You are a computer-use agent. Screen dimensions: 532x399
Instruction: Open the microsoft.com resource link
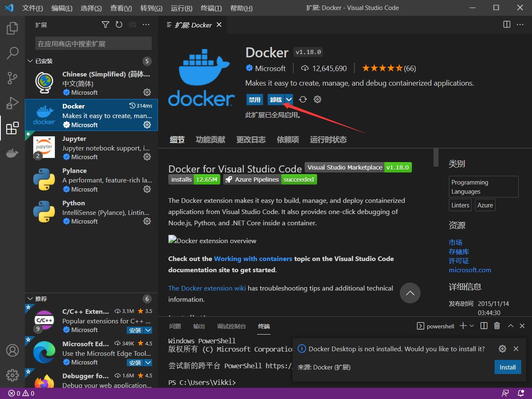point(470,270)
